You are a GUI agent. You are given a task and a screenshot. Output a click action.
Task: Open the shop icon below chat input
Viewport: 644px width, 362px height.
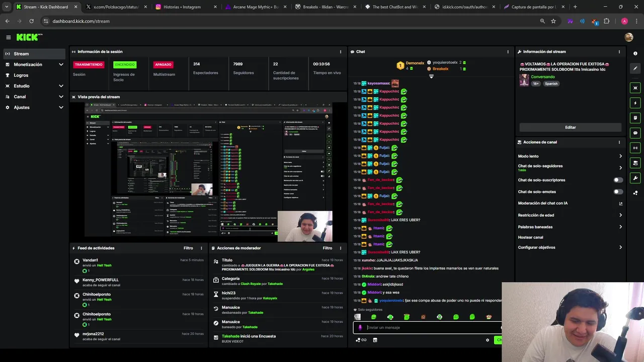(x=375, y=340)
